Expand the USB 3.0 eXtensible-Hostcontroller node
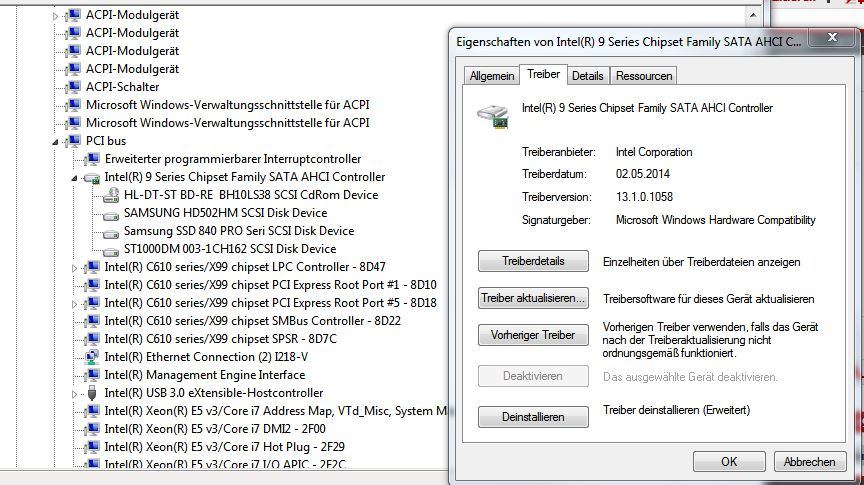864x485 pixels. tap(74, 394)
